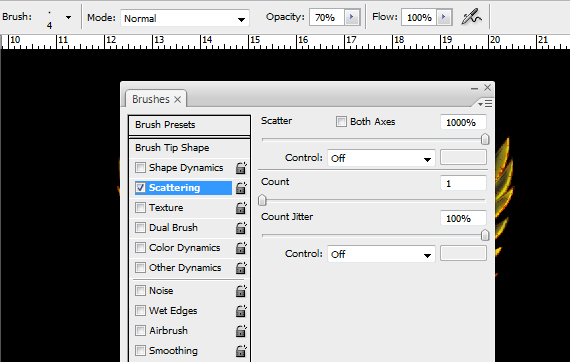570x362 pixels.
Task: Select the Brushes panel tab
Action: pyautogui.click(x=156, y=99)
